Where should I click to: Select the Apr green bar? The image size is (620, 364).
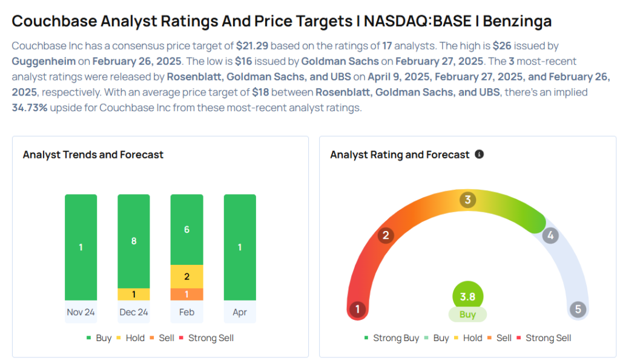pyautogui.click(x=240, y=247)
